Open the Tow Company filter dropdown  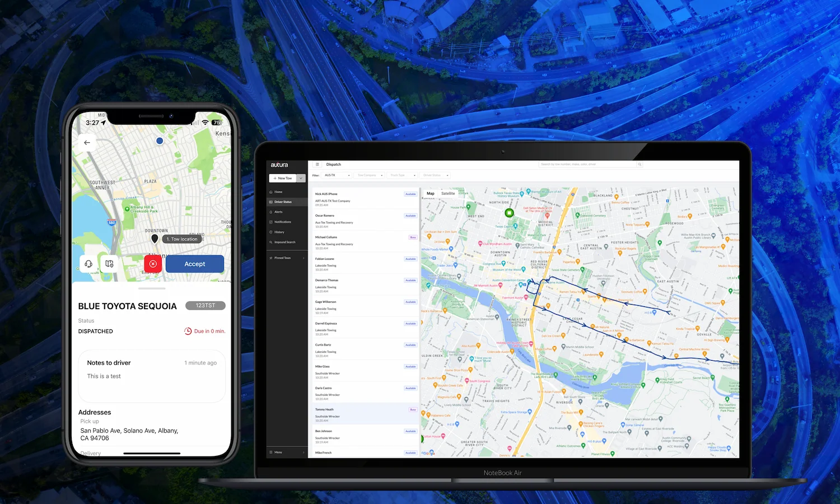pyautogui.click(x=370, y=175)
